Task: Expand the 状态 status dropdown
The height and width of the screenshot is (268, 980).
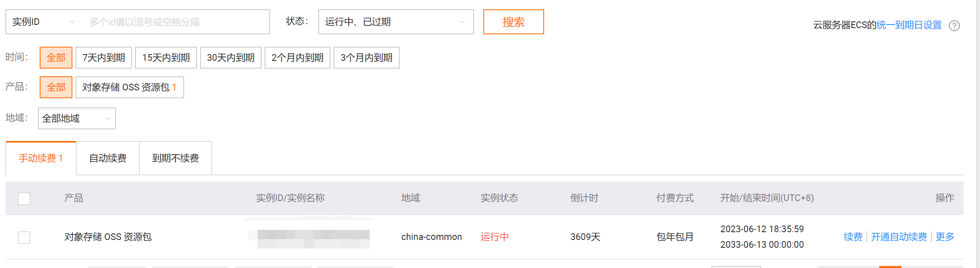Action: (395, 22)
